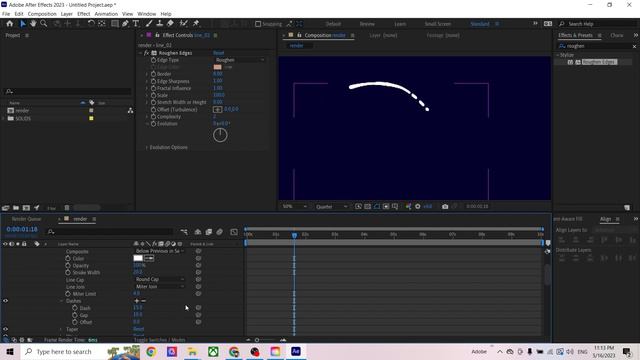Open the Line Cap Round Cap dropdown
Image resolution: width=640 pixels, height=360 pixels.
click(160, 280)
